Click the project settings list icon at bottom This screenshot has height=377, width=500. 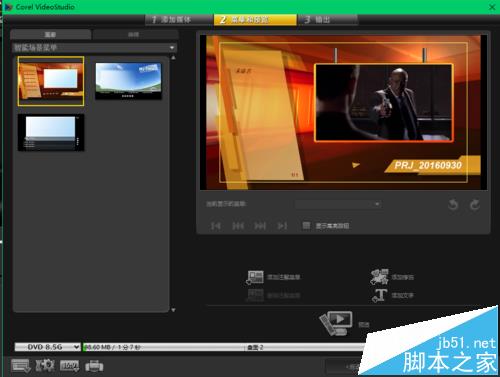pyautogui.click(x=21, y=366)
